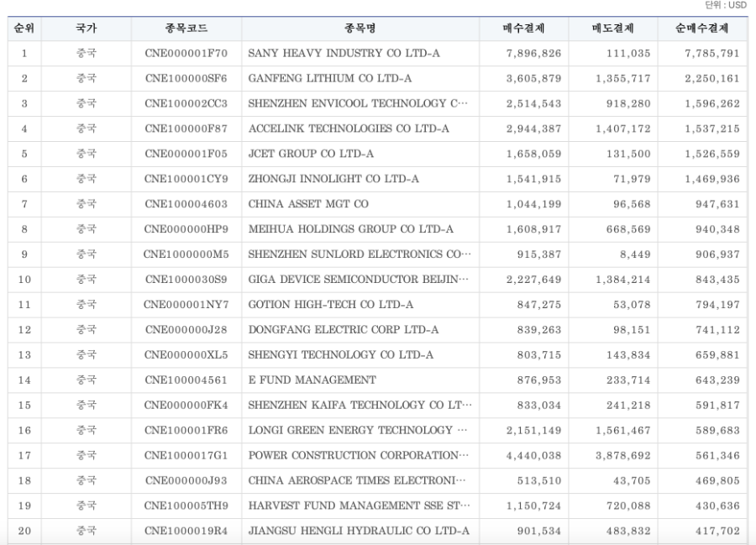Select SHENZHEN SUNLORD ELECTRONICS stock name
Viewport: 756px width, 545px height.
[360, 254]
